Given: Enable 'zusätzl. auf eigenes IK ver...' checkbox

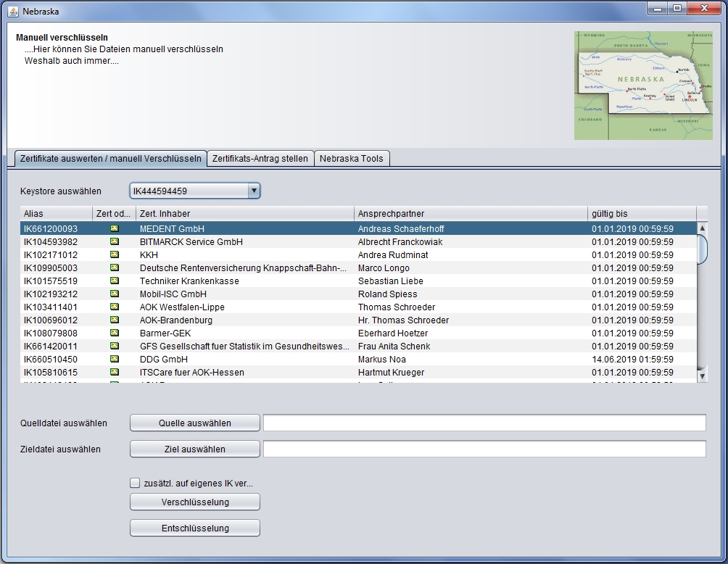Looking at the screenshot, I should tap(135, 484).
